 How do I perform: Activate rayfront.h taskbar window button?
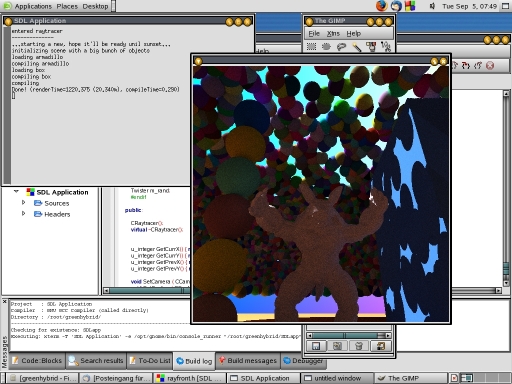190,378
